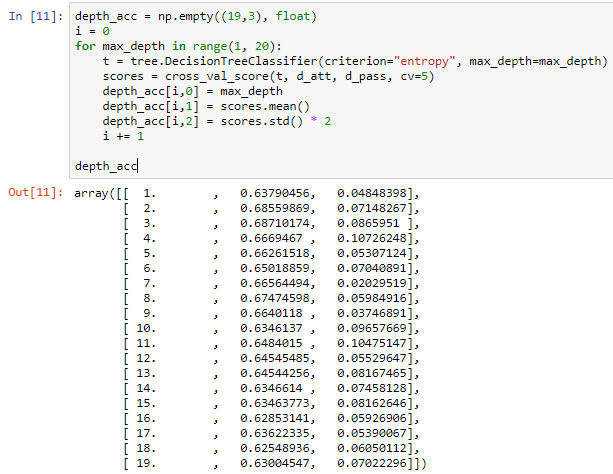Screen dimensions: 613x474
Task: Click the 'i += 1' code line
Action: tap(123, 136)
